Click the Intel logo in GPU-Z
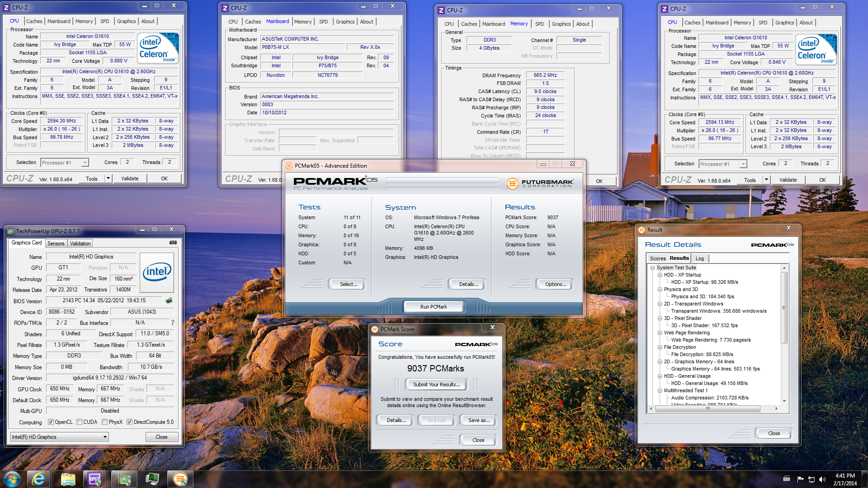Screen dimensions: 868x488 (x=156, y=272)
